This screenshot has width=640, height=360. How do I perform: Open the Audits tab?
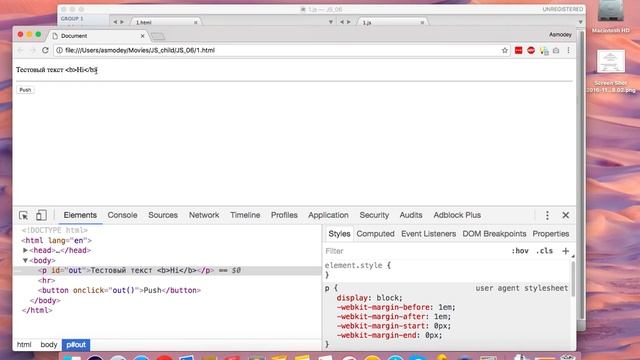pos(411,215)
